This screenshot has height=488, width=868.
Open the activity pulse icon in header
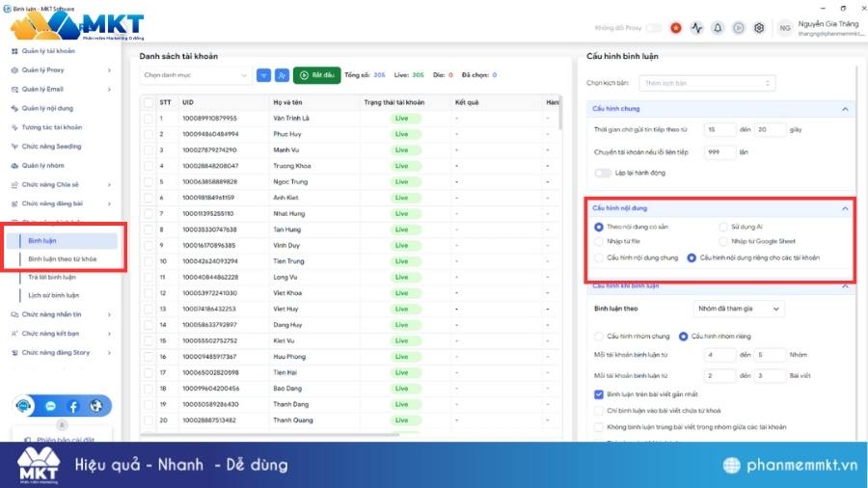tap(696, 28)
